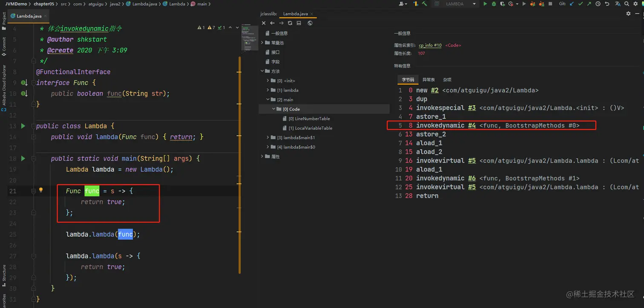Click the intention lightbulb on line 21

click(x=41, y=190)
